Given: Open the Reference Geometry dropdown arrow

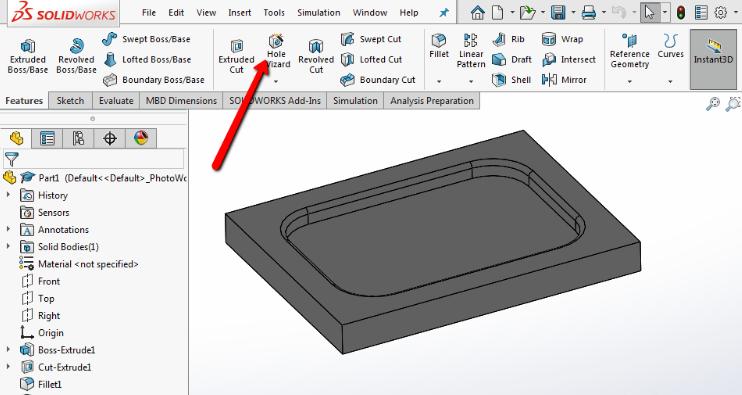Looking at the screenshot, I should click(629, 81).
